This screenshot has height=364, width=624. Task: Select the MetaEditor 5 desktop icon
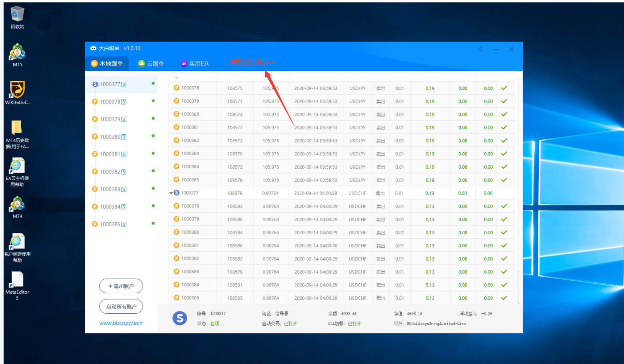(17, 286)
